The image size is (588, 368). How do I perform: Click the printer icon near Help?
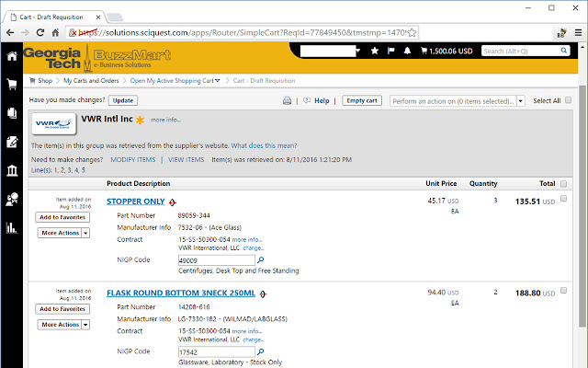[288, 100]
